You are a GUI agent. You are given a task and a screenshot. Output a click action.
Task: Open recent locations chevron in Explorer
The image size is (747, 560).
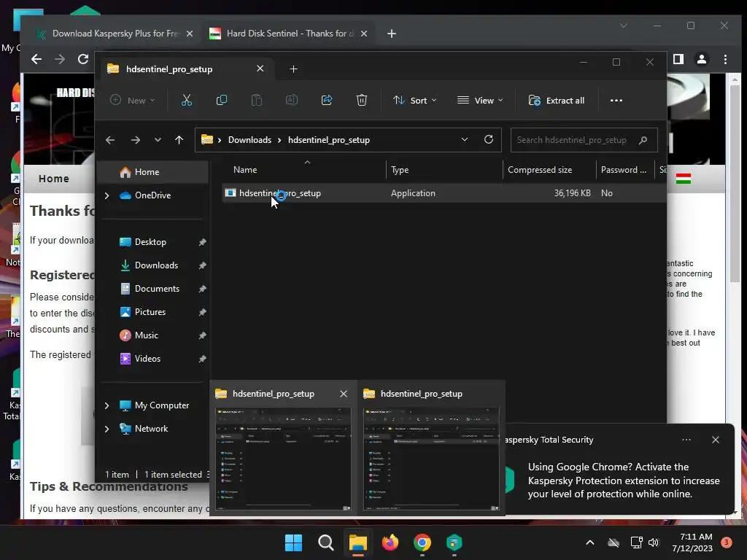pyautogui.click(x=158, y=140)
